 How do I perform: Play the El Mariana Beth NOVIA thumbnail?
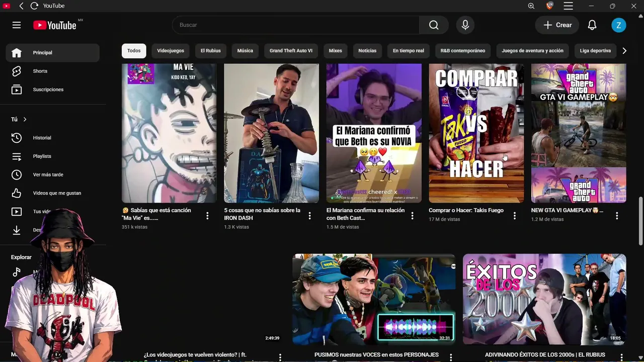click(374, 133)
